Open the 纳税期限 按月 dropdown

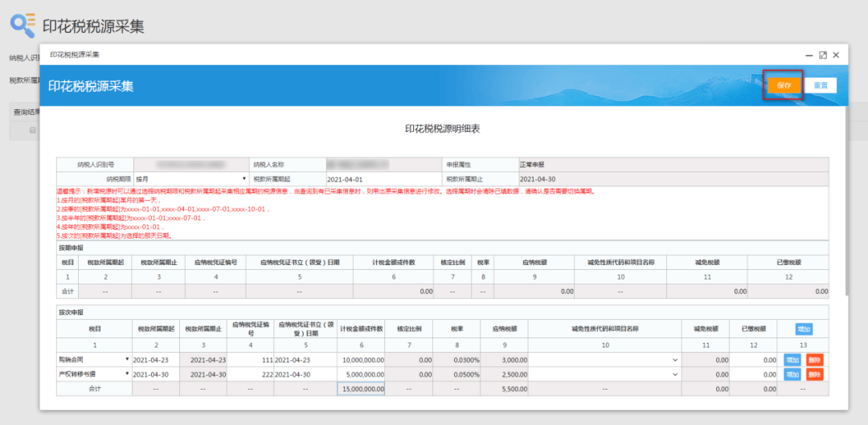(x=190, y=178)
